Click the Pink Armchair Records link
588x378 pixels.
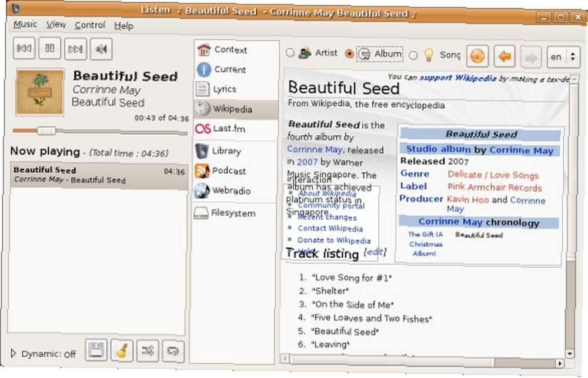[x=495, y=187]
